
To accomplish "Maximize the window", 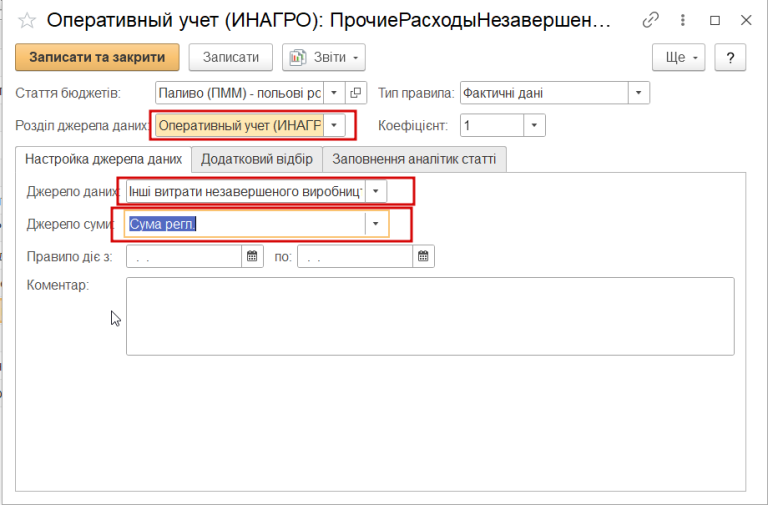I will (715, 20).
